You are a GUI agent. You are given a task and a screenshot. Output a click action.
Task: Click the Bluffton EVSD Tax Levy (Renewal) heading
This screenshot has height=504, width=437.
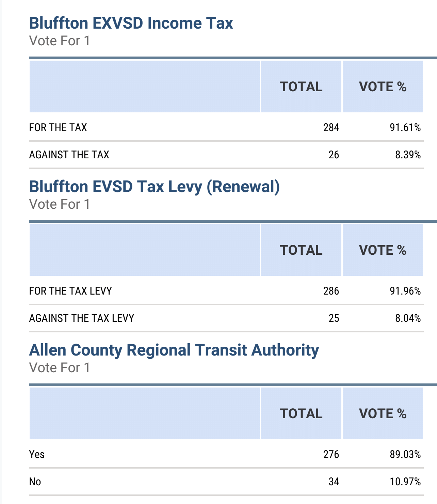[x=155, y=187]
